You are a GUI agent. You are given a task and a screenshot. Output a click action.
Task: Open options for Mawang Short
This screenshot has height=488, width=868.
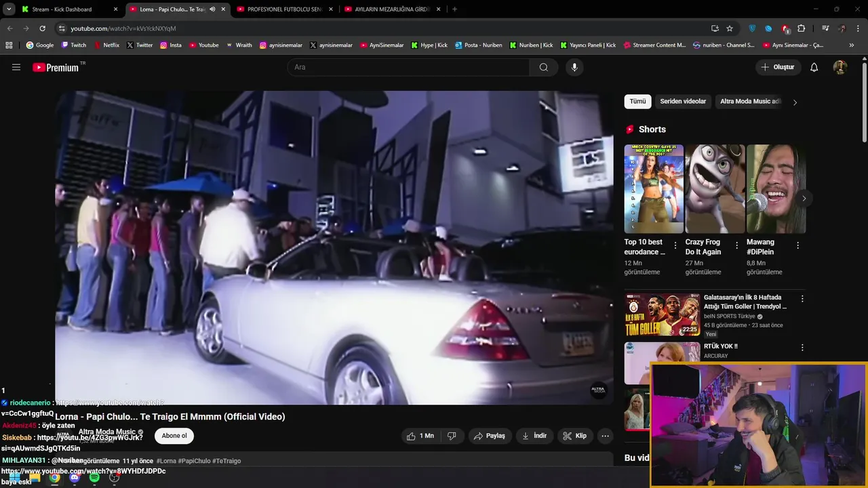(797, 245)
